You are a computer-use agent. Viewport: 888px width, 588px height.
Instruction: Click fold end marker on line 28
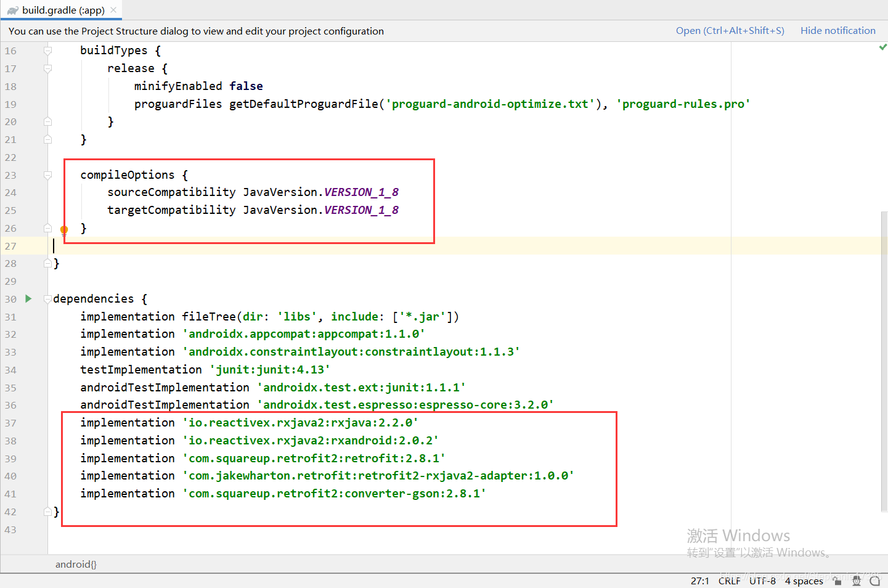[47, 263]
